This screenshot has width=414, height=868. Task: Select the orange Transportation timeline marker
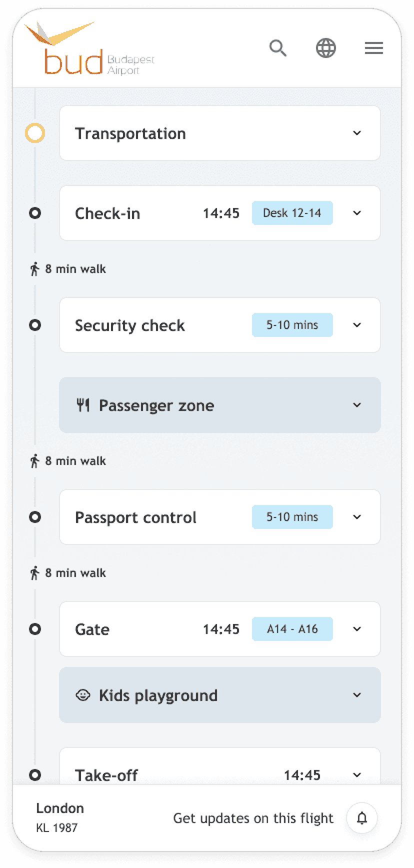pos(35,133)
